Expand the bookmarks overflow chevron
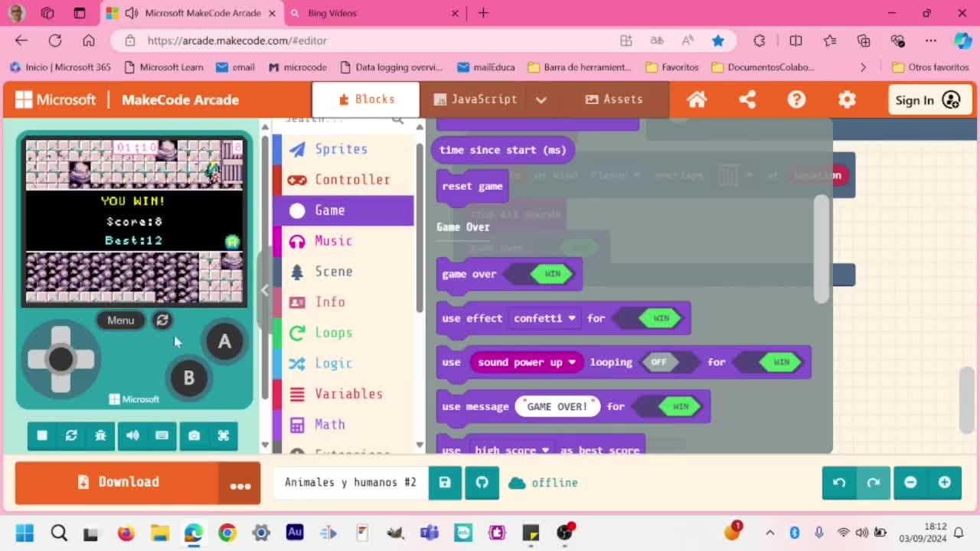The height and width of the screenshot is (551, 980). (x=863, y=67)
